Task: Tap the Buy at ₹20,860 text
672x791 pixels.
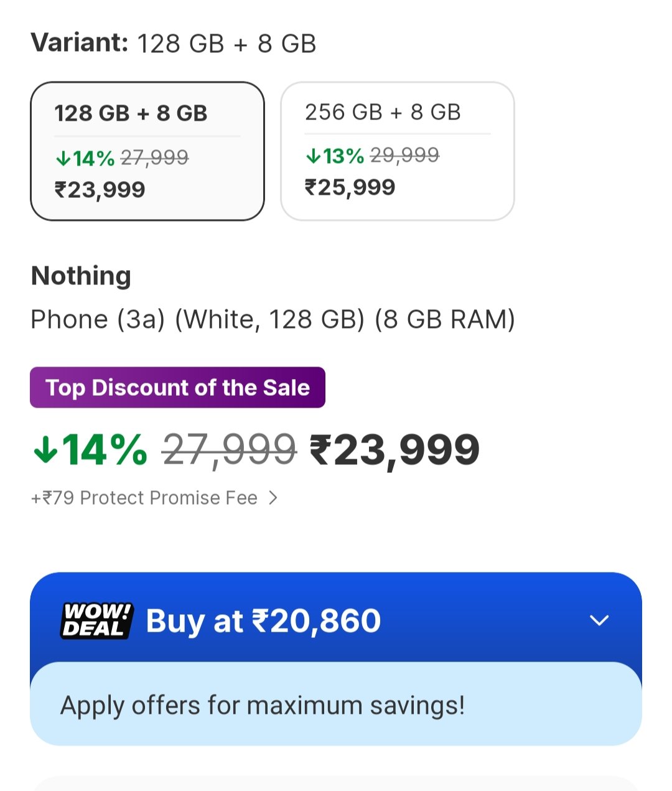Action: point(263,620)
